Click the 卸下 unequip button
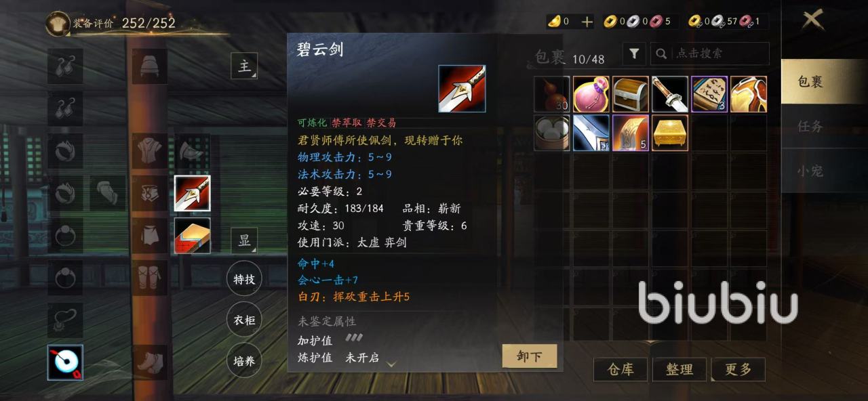The width and height of the screenshot is (868, 401). pyautogui.click(x=529, y=356)
